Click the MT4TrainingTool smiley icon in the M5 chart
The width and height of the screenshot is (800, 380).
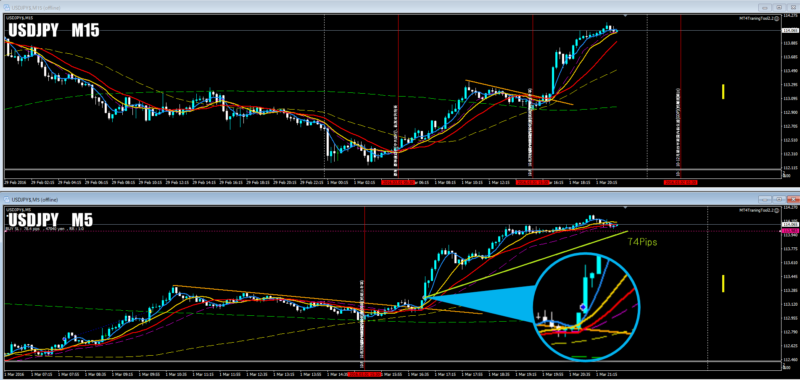(x=776, y=210)
